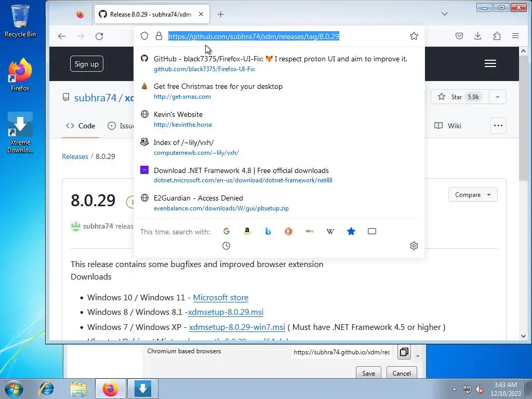Expand dropdown beside the copy URL button
The width and height of the screenshot is (532, 399).
pos(418,356)
